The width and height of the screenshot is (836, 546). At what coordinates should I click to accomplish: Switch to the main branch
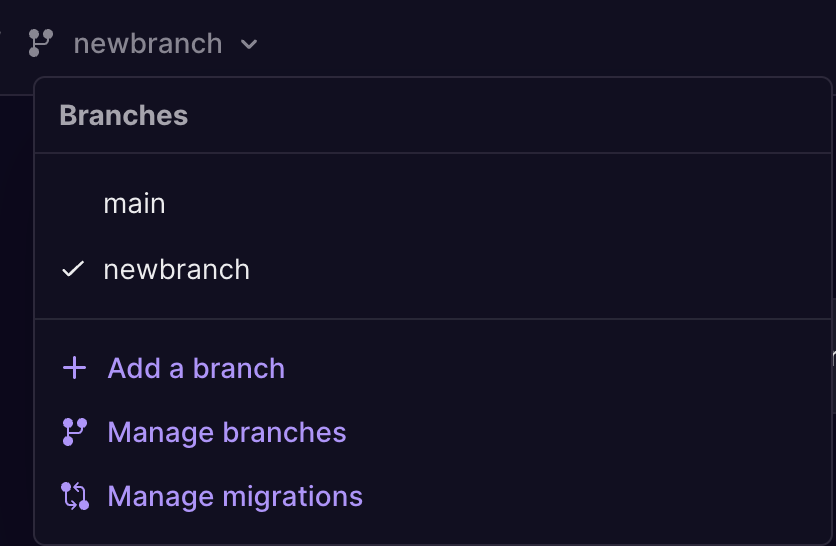(x=134, y=204)
